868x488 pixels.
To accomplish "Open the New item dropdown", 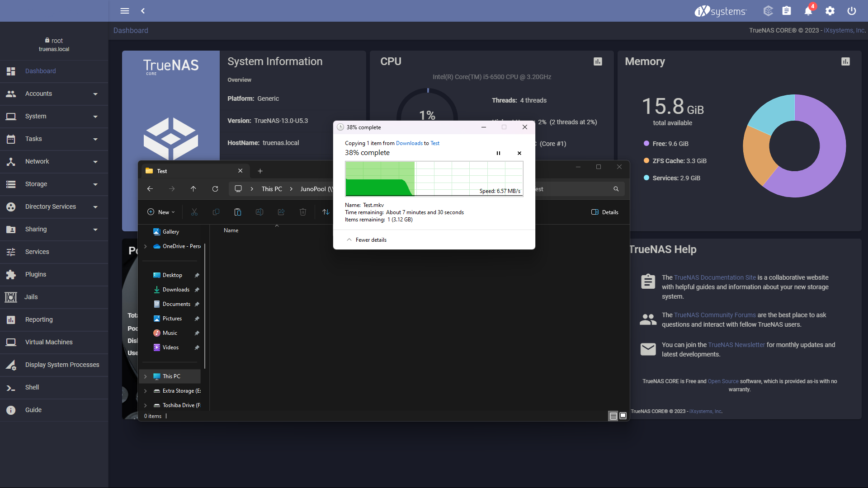I will (161, 212).
